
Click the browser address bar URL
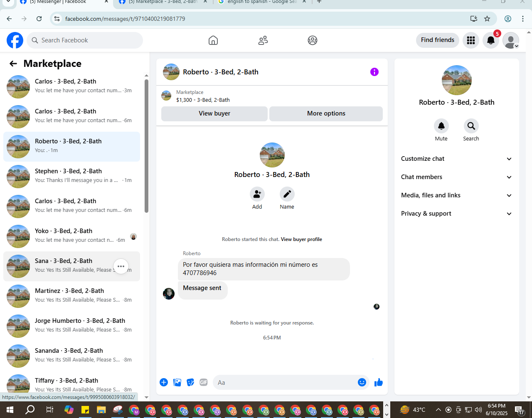[x=125, y=19]
